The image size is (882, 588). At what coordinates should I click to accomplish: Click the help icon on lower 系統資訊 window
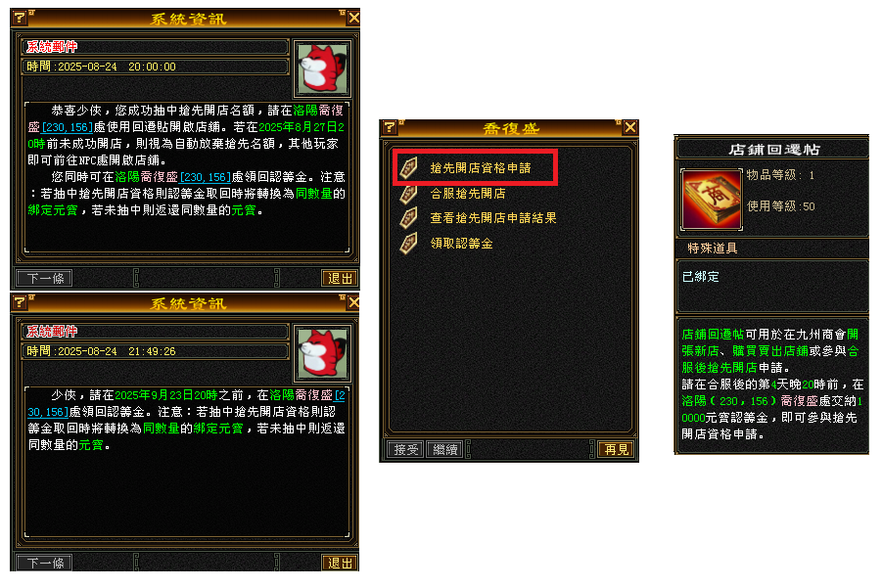20,302
